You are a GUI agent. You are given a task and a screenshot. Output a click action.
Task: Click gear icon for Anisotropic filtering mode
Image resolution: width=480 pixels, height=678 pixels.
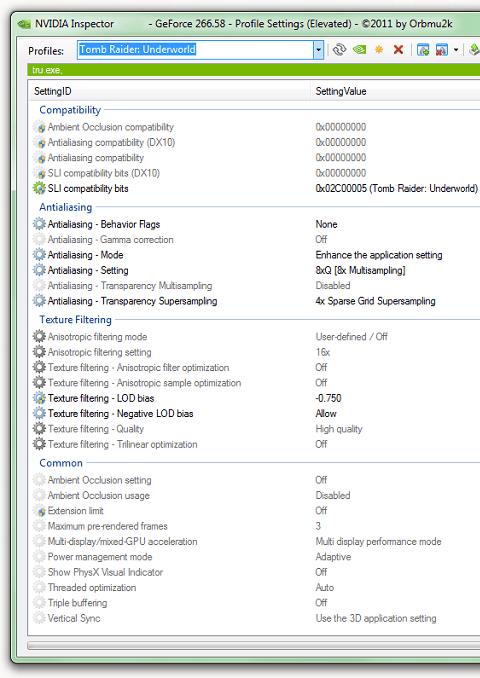point(39,336)
